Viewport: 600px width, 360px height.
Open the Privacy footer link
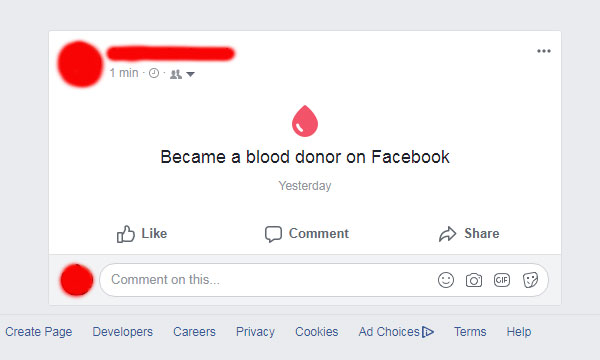tap(255, 332)
